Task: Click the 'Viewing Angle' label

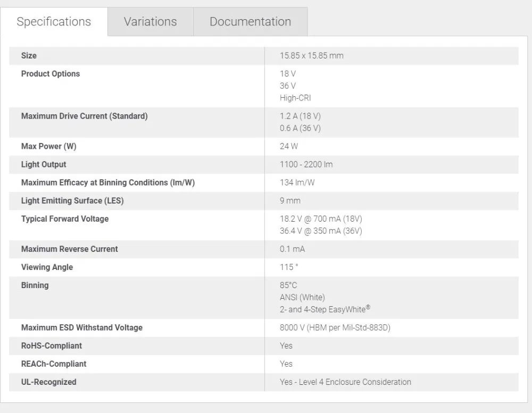Action: click(x=47, y=267)
